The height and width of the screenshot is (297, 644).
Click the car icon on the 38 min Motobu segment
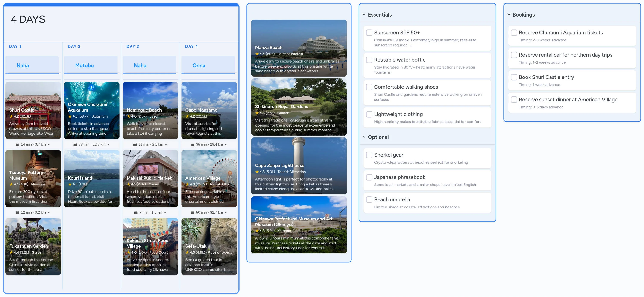tap(76, 144)
